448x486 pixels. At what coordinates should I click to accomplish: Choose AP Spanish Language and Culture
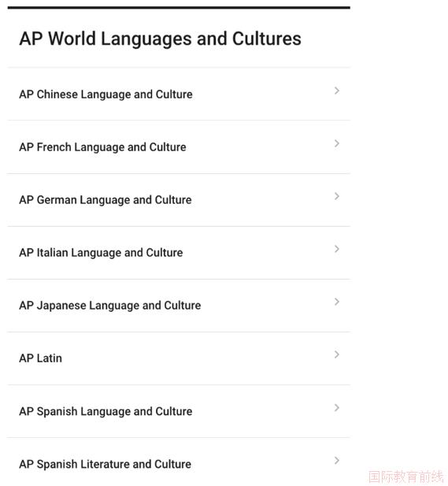tap(106, 411)
